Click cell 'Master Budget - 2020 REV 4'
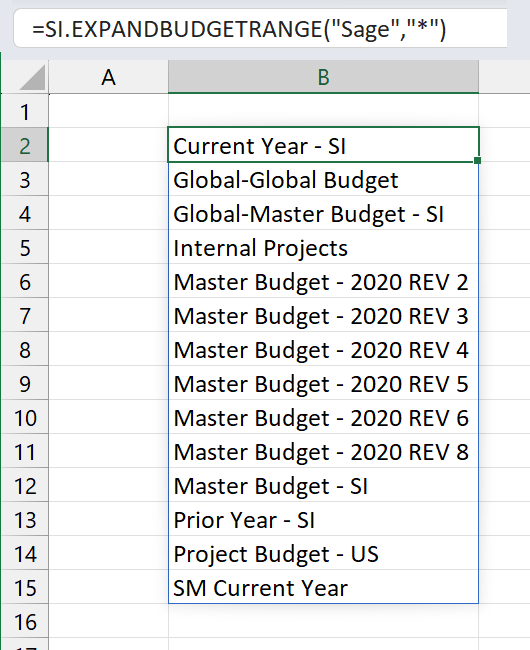 (x=323, y=349)
